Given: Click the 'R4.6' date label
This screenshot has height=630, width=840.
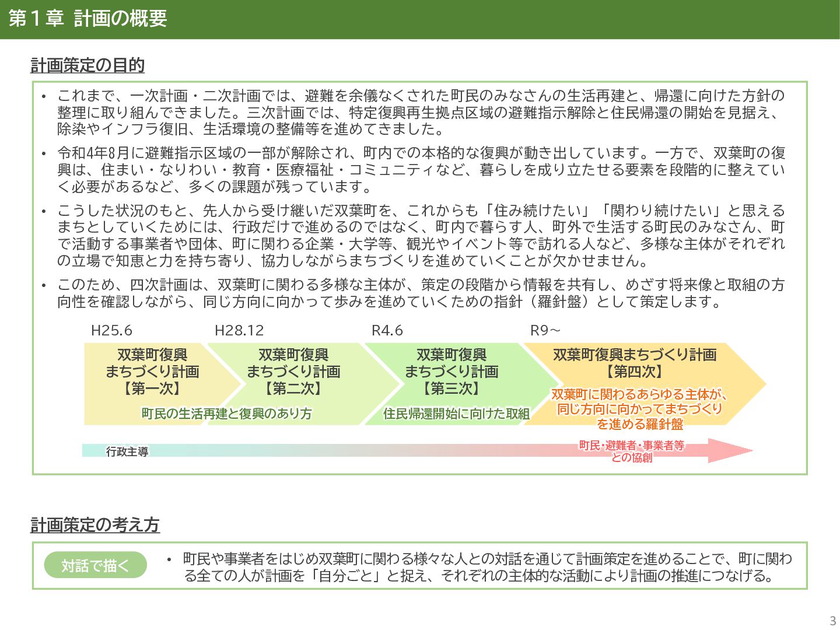Looking at the screenshot, I should pyautogui.click(x=387, y=331).
